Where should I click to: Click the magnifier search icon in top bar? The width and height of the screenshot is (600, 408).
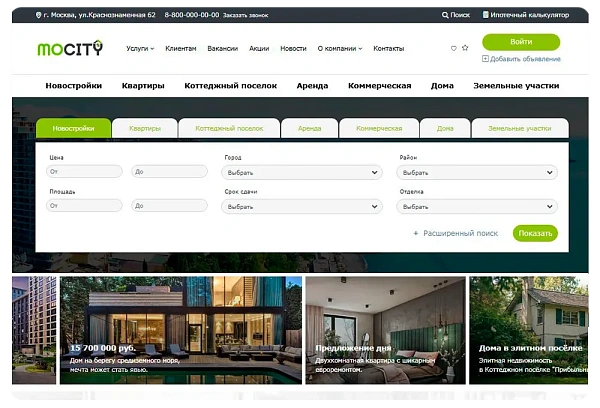[x=445, y=15]
